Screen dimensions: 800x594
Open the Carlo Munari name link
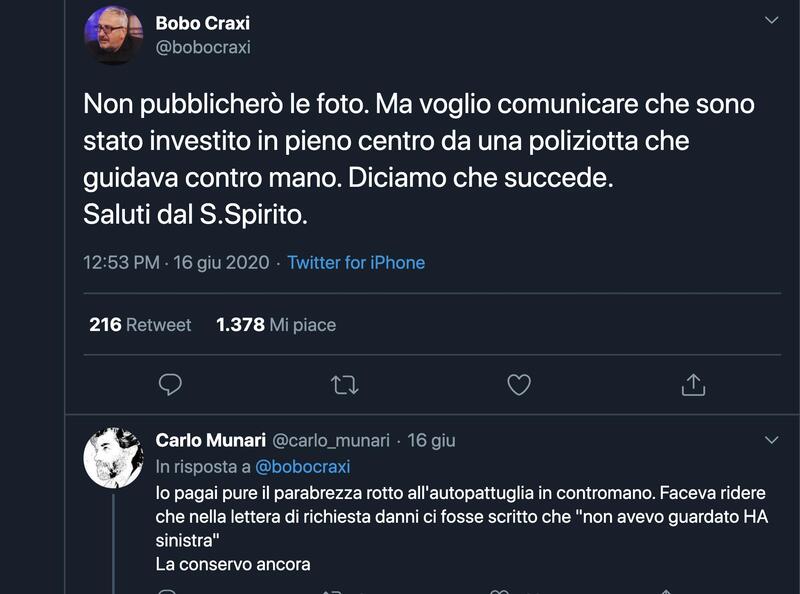pos(210,440)
